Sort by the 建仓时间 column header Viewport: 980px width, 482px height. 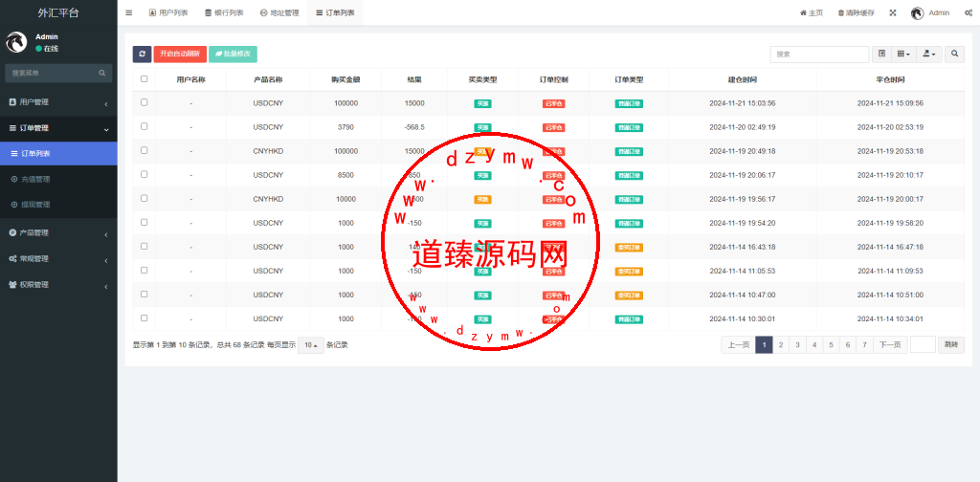[x=743, y=80]
